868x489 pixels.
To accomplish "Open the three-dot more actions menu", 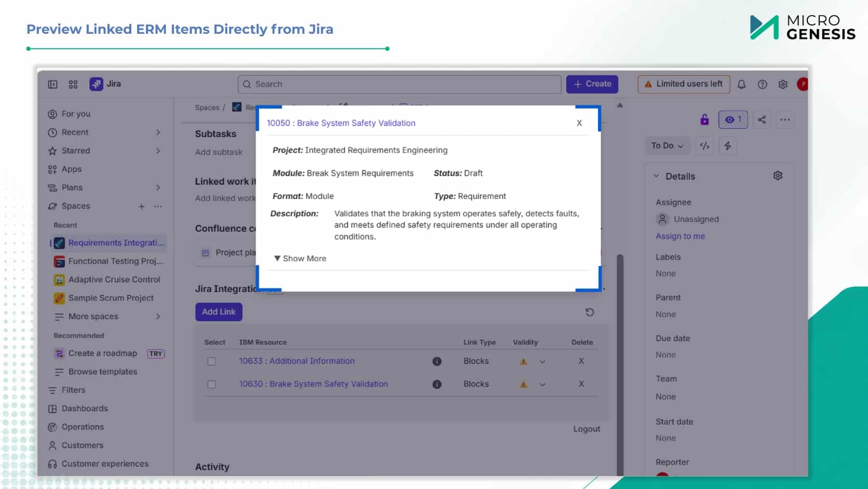I will 785,120.
